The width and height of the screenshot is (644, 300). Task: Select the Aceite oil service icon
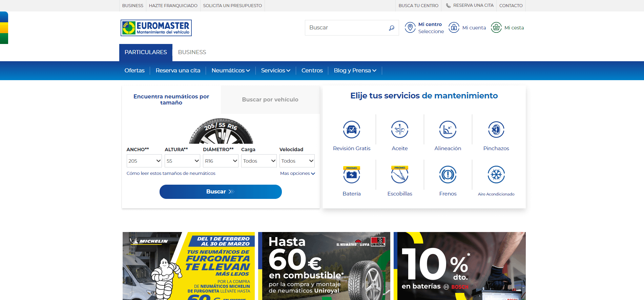(x=400, y=130)
